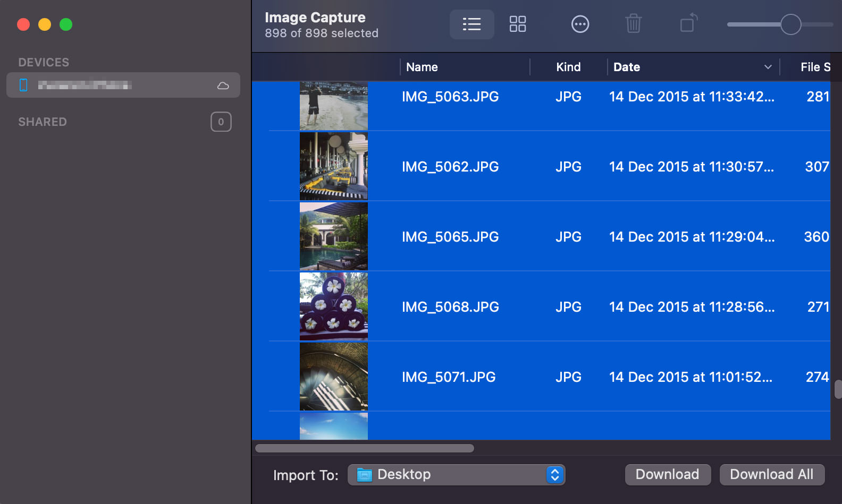Click the shared count badge showing 0

[x=221, y=122]
